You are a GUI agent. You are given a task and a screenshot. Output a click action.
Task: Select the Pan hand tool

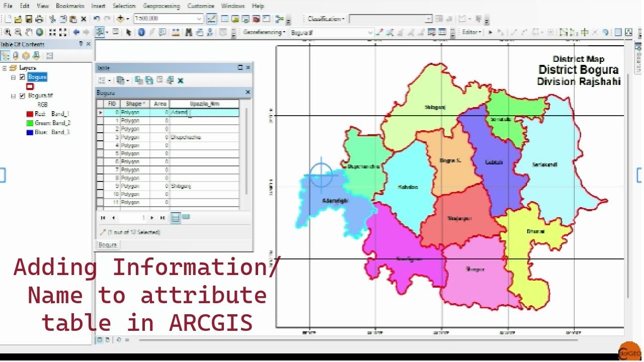click(x=29, y=32)
